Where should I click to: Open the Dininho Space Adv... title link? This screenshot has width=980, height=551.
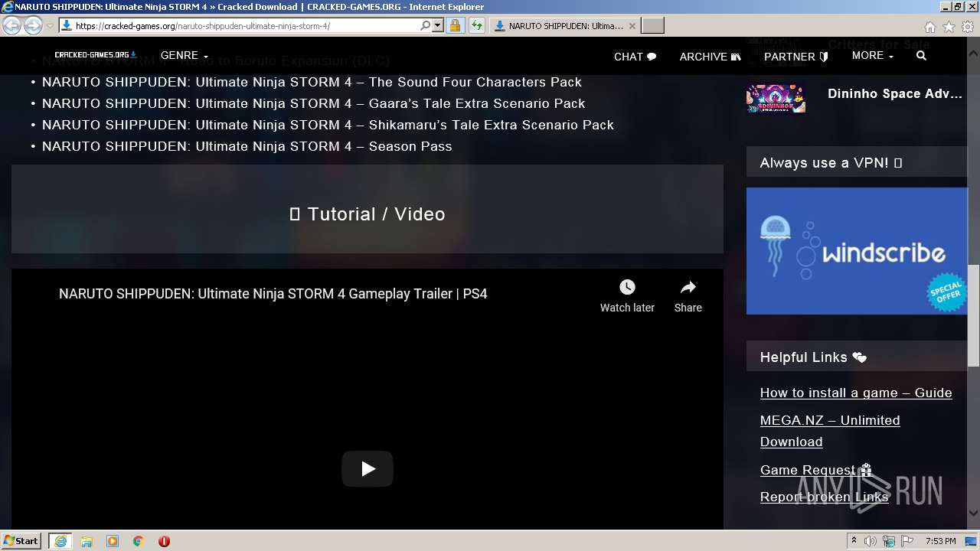tap(895, 93)
